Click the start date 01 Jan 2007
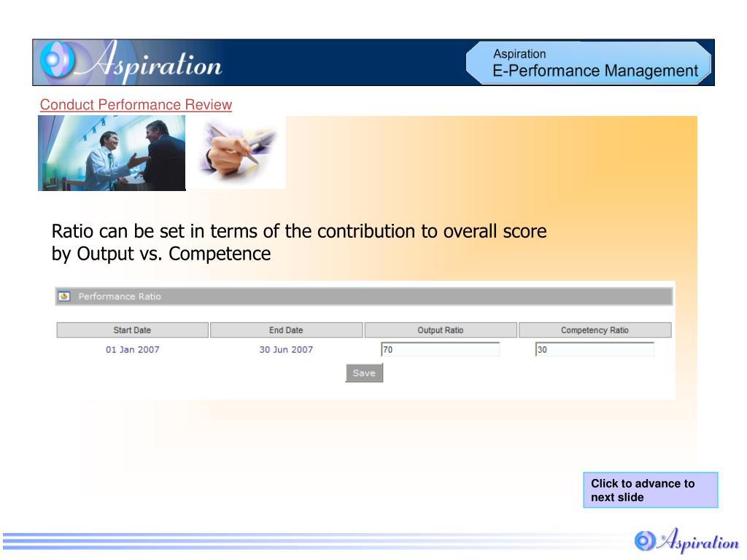747x560 pixels. (x=133, y=349)
